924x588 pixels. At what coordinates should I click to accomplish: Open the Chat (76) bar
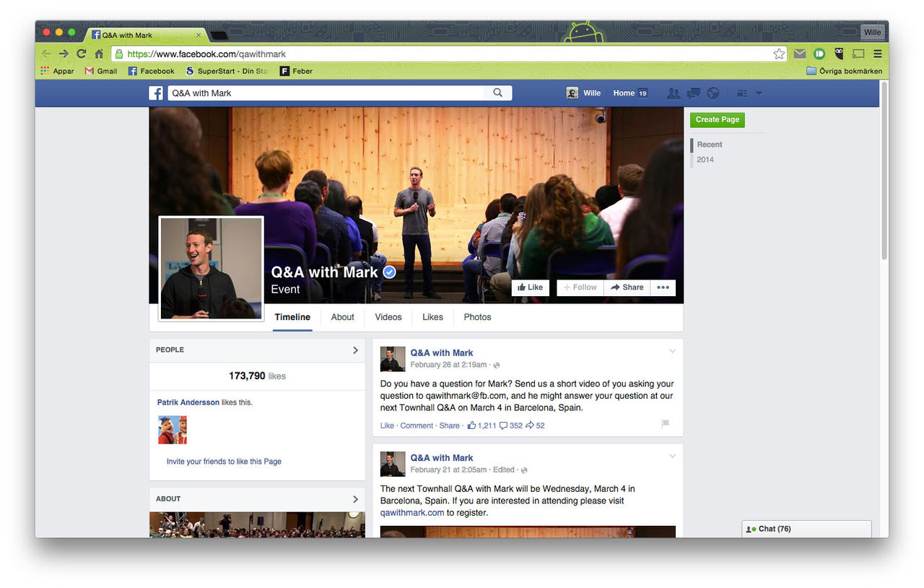pyautogui.click(x=806, y=529)
